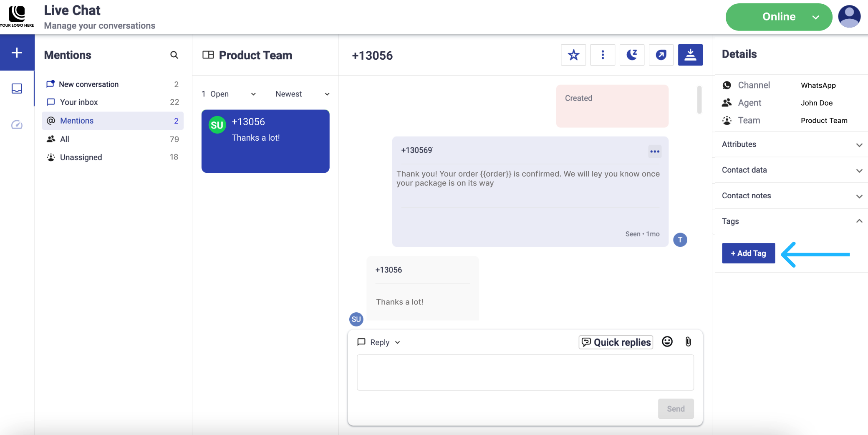The height and width of the screenshot is (435, 868).
Task: Click the WhatsApp channel value
Action: click(818, 85)
